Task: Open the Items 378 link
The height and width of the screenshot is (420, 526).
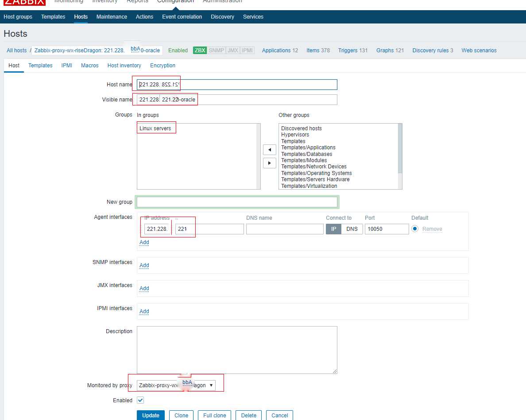Action: coord(318,51)
